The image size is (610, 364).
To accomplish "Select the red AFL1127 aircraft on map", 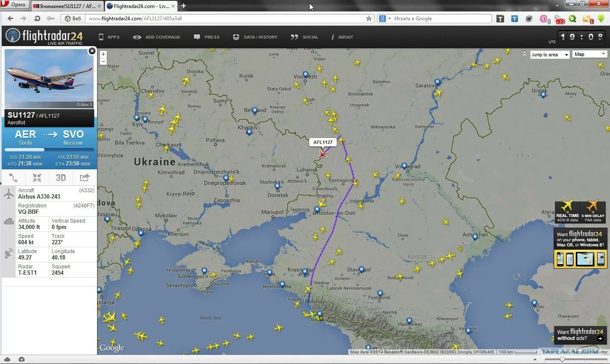I will [x=323, y=154].
